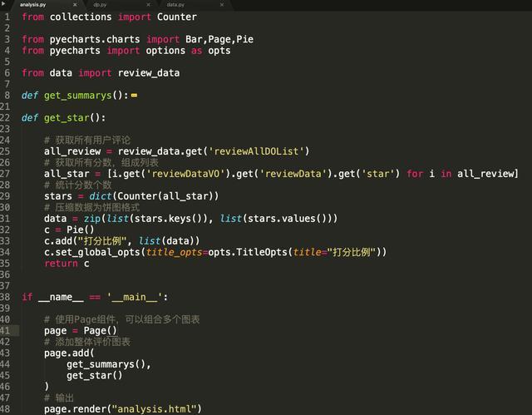Click the 'reviewAllDOList' string
This screenshot has width=532, height=415.
[x=256, y=151]
